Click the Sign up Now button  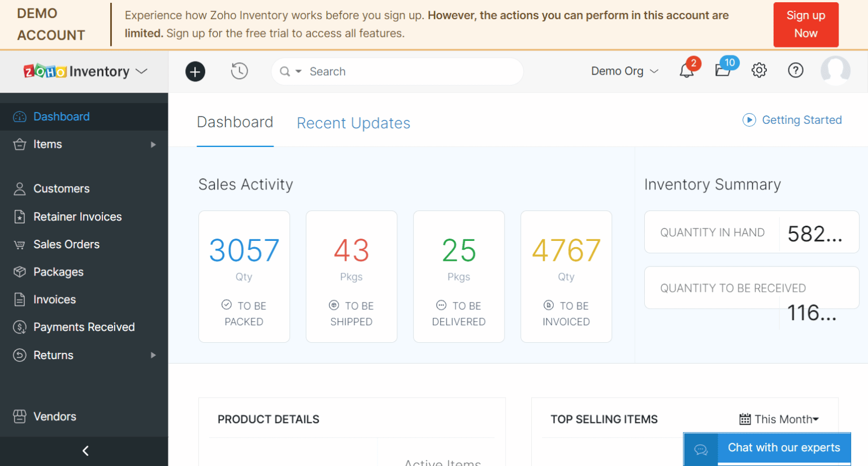coord(806,24)
